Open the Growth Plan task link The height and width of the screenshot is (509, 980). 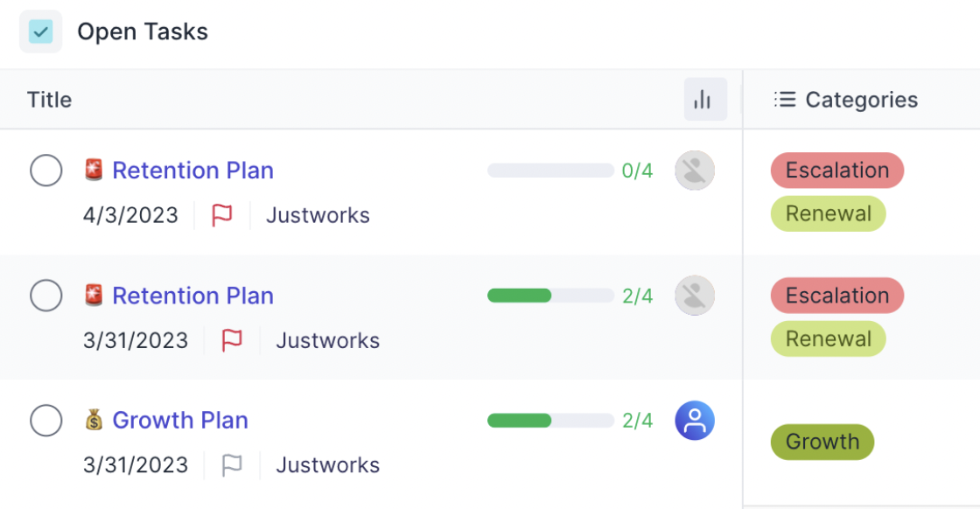click(x=180, y=421)
